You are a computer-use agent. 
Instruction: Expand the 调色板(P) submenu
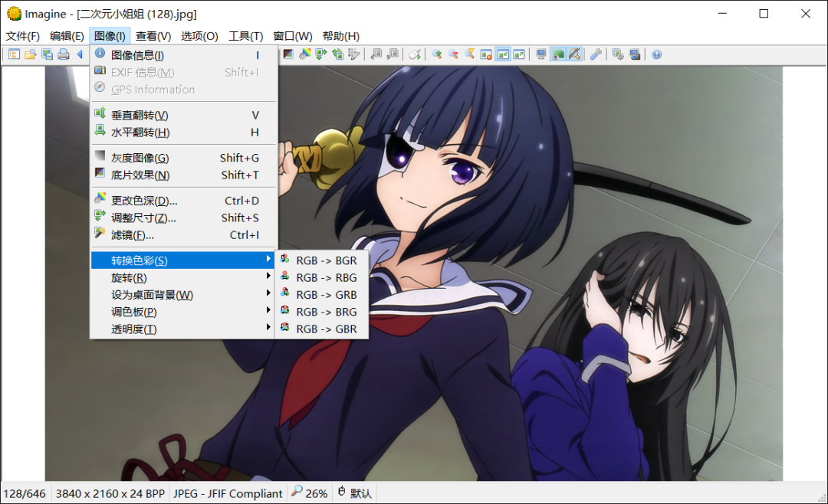click(184, 312)
